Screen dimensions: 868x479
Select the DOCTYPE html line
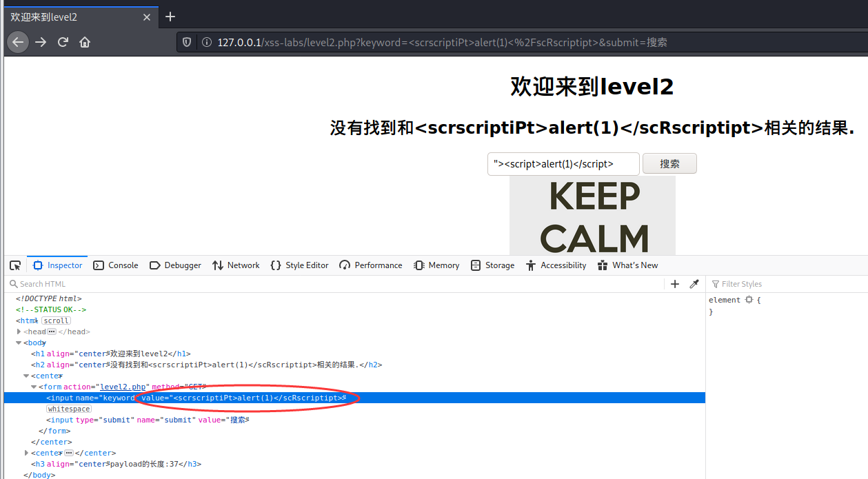49,298
